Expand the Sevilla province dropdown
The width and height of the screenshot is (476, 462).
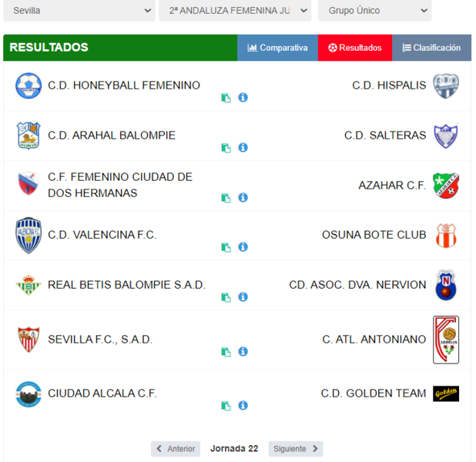pyautogui.click(x=79, y=11)
